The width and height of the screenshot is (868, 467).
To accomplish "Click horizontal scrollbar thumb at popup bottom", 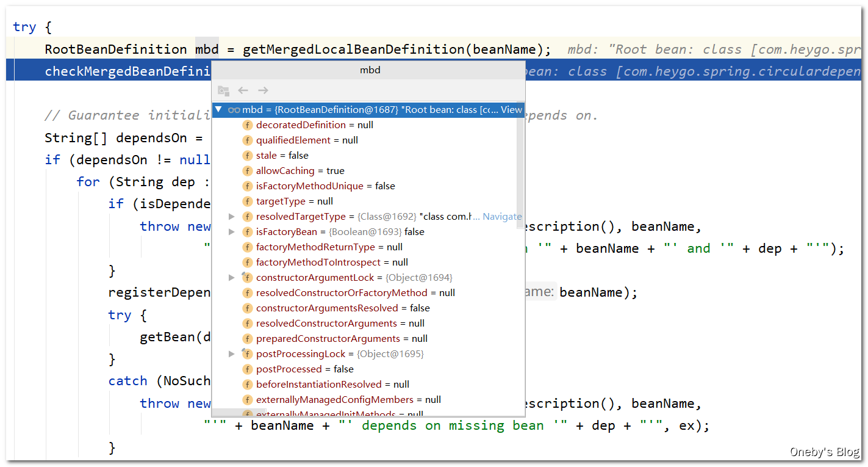I will [239, 413].
